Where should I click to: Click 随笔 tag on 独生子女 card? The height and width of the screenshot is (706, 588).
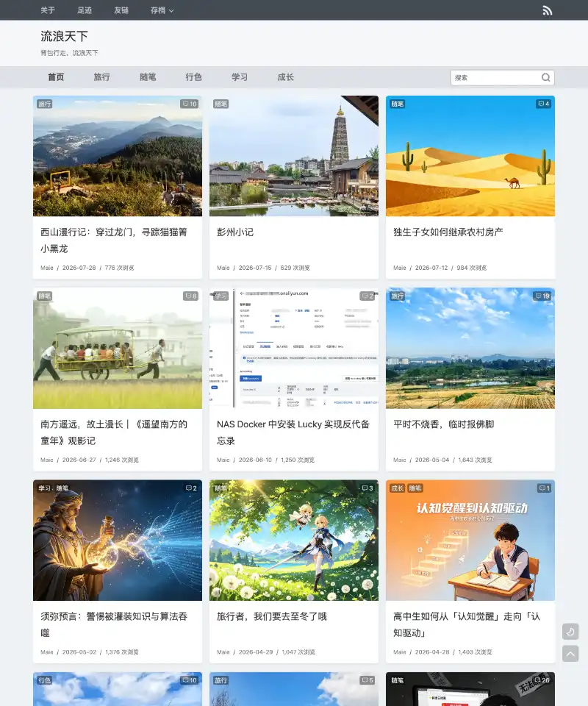(x=397, y=104)
